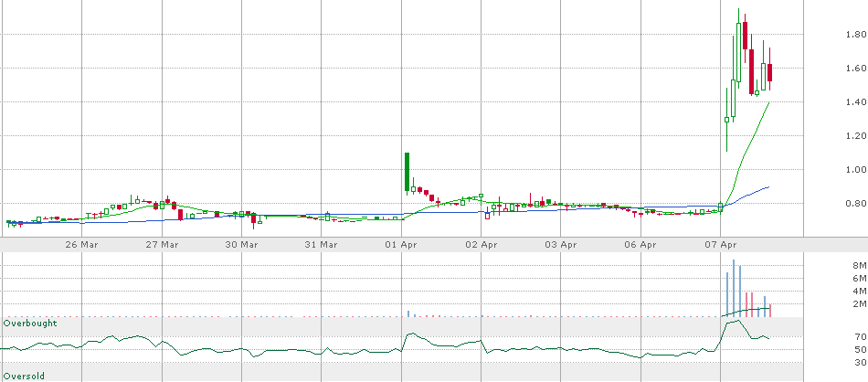The image size is (868, 382).
Task: Click the 07 Apr date label
Action: [x=720, y=244]
